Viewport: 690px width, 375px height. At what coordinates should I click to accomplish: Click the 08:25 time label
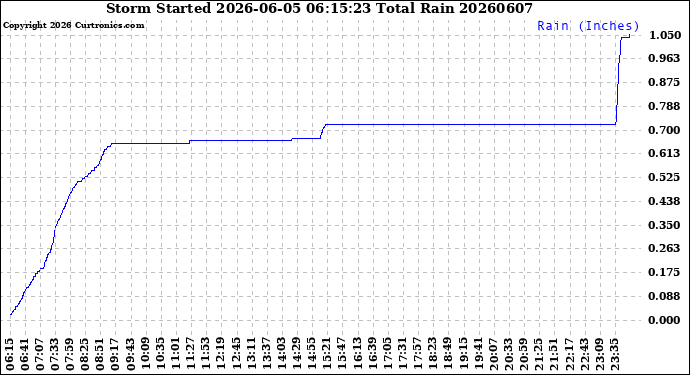(x=85, y=355)
